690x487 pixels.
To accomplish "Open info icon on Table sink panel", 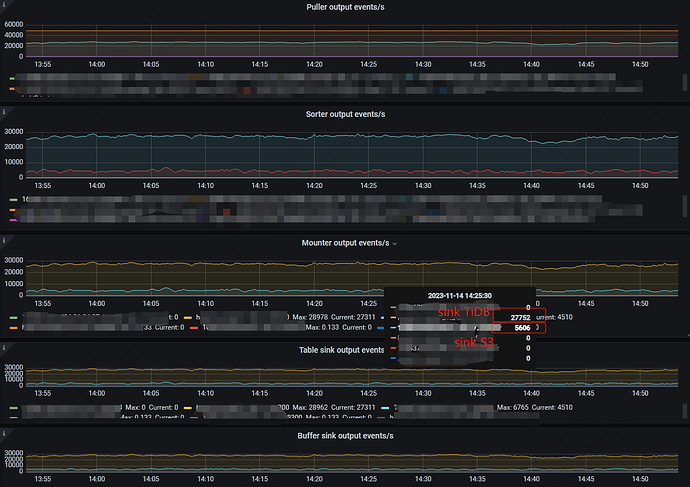I will tap(4, 348).
